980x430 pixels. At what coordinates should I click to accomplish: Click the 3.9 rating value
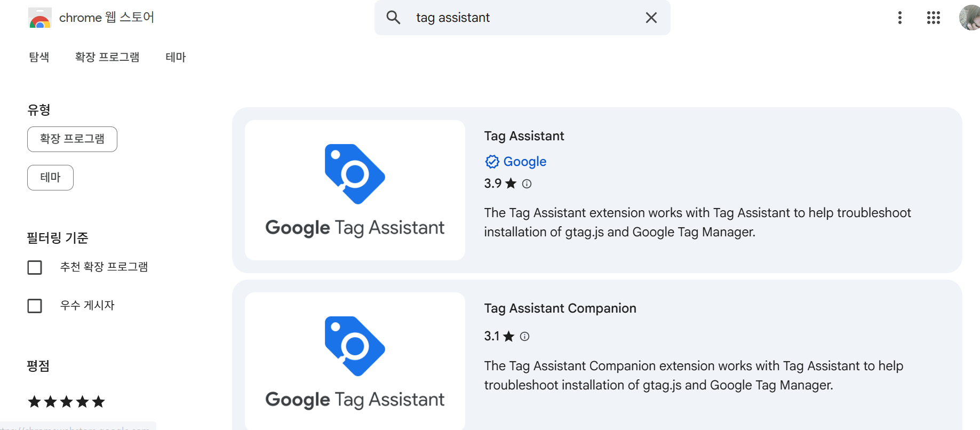click(x=493, y=184)
